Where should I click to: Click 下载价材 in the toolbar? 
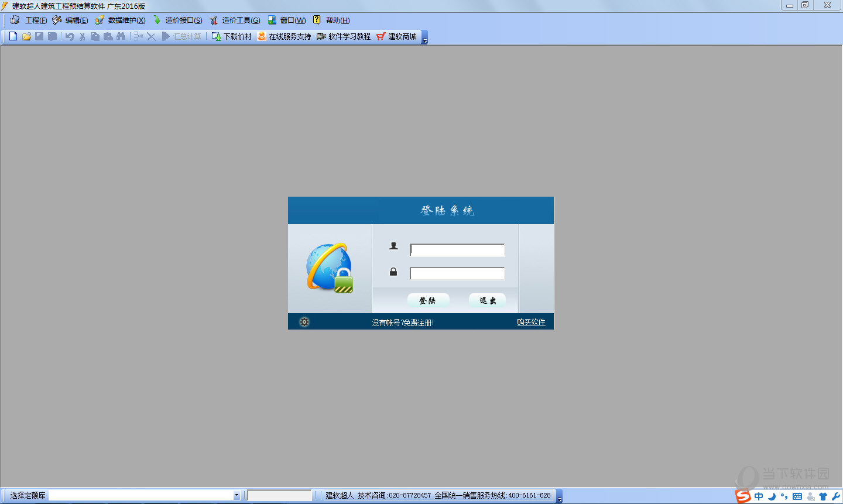231,36
